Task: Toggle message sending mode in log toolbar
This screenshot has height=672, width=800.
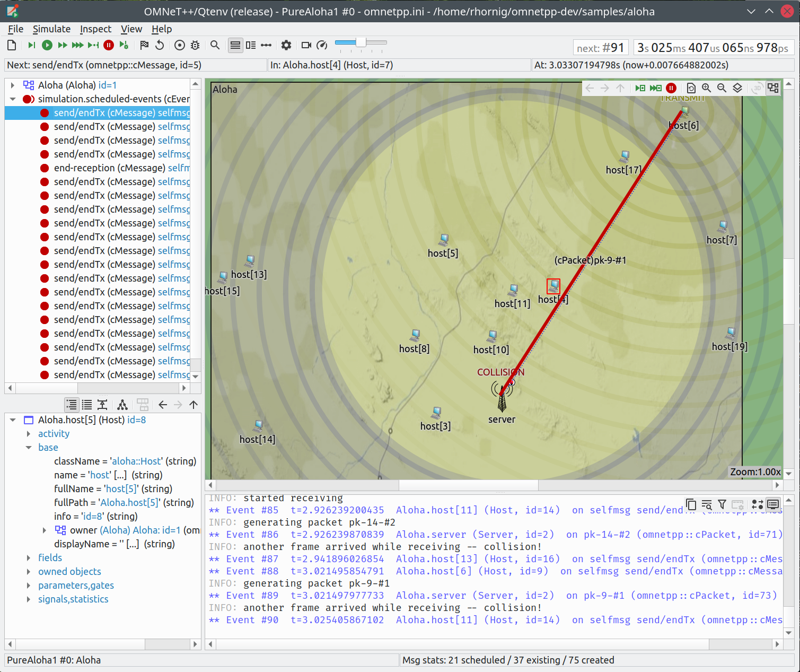Action: [x=758, y=504]
